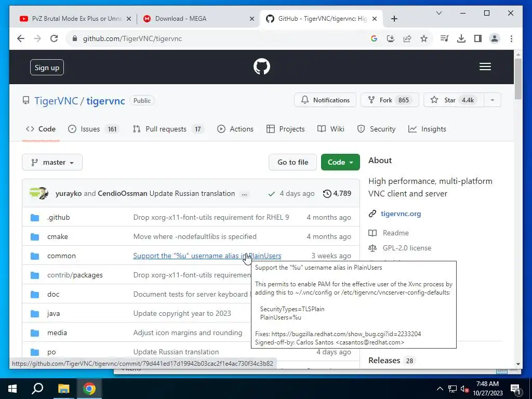Star the tigervnc repository

pyautogui.click(x=454, y=100)
